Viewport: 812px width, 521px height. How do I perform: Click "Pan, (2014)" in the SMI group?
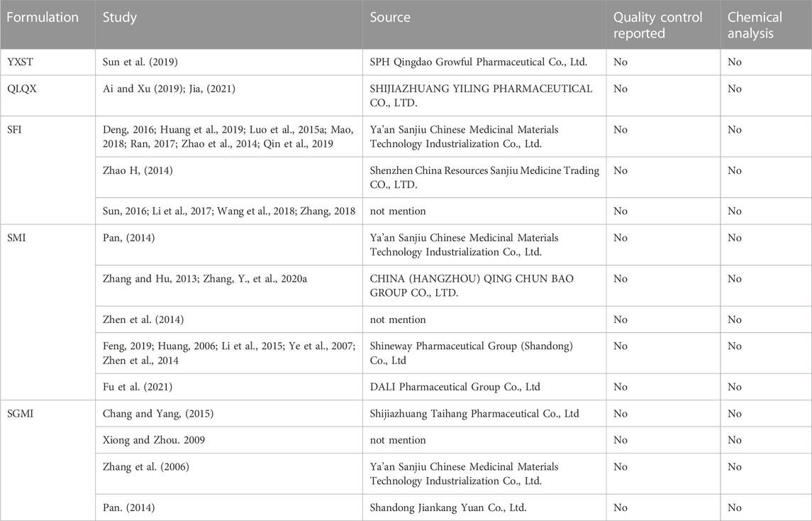point(128,238)
